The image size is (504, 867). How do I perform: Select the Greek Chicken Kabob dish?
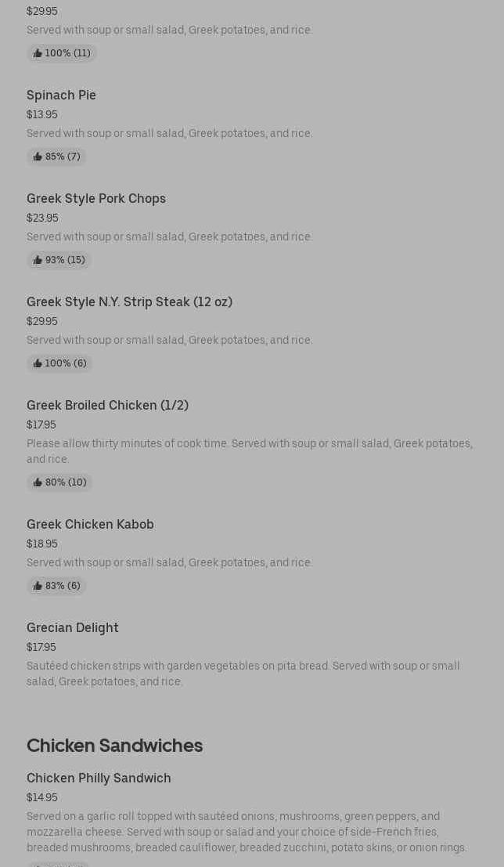coord(90,524)
